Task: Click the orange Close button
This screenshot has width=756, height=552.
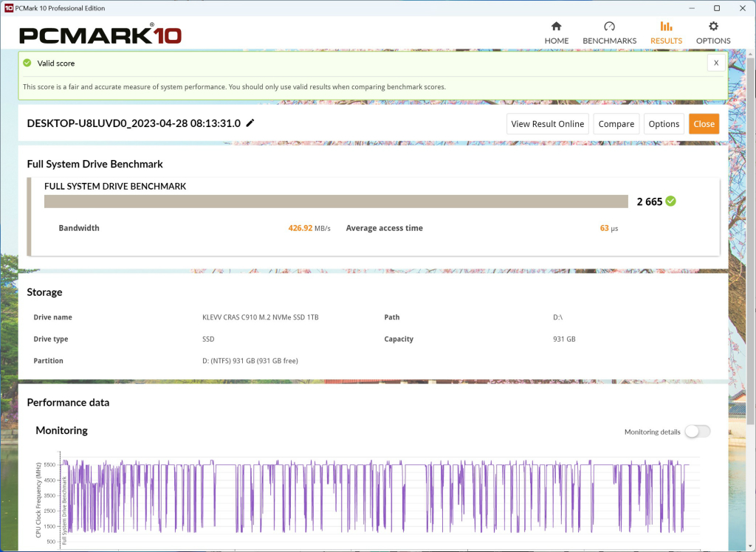Action: pos(704,124)
